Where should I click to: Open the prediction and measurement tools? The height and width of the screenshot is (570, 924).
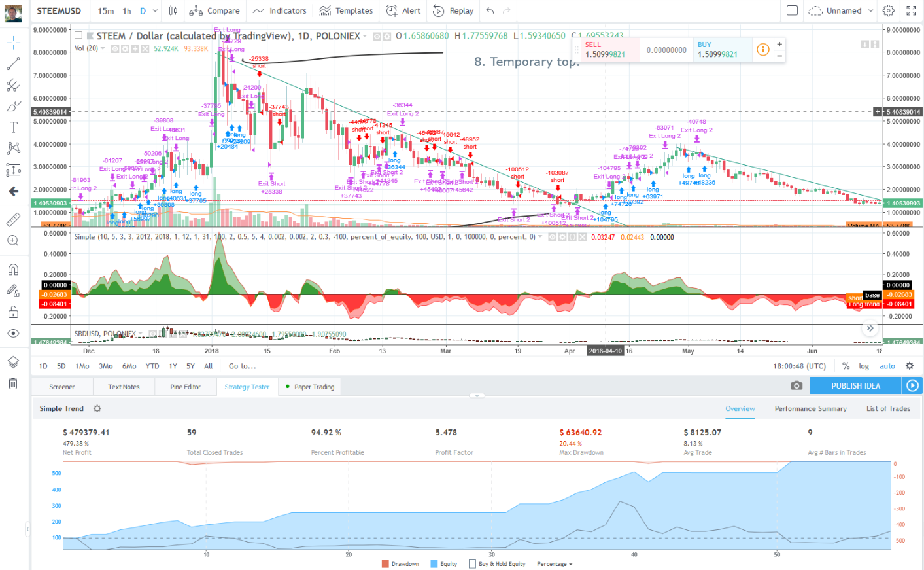tap(13, 170)
